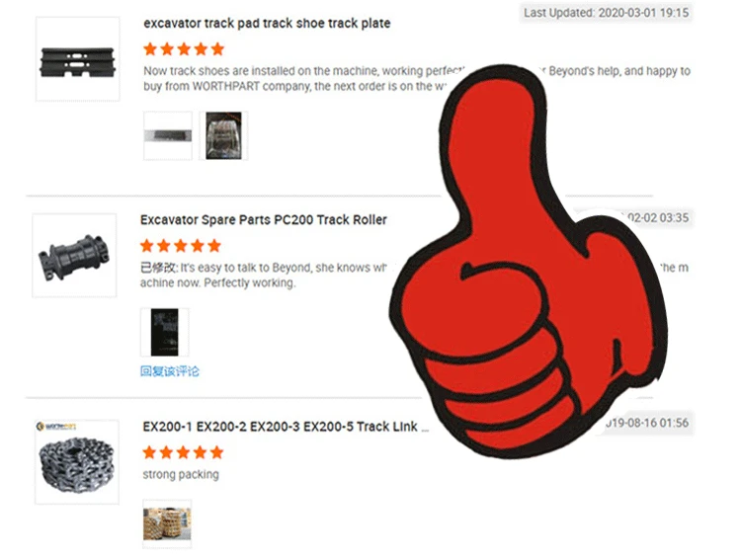Click the 'Last Updated: 2020-03-01 19:15' timestamp
Screen dimensions: 741x560
tap(607, 13)
